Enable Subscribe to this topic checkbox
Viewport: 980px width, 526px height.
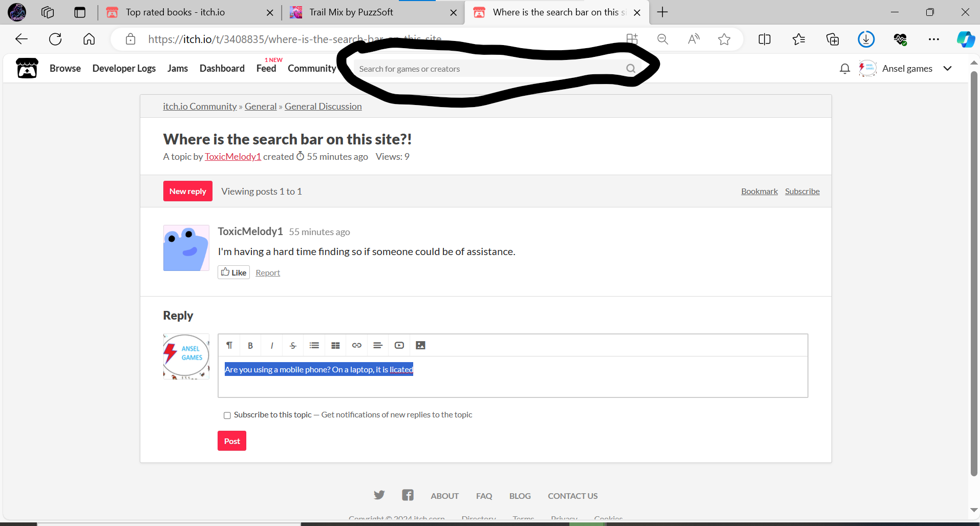(x=227, y=415)
